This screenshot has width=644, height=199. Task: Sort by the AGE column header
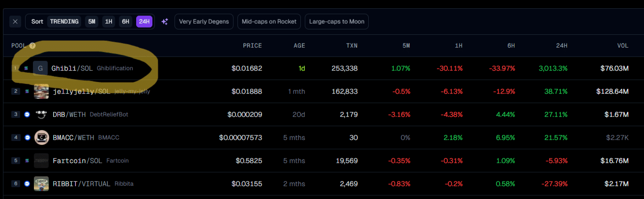[299, 46]
